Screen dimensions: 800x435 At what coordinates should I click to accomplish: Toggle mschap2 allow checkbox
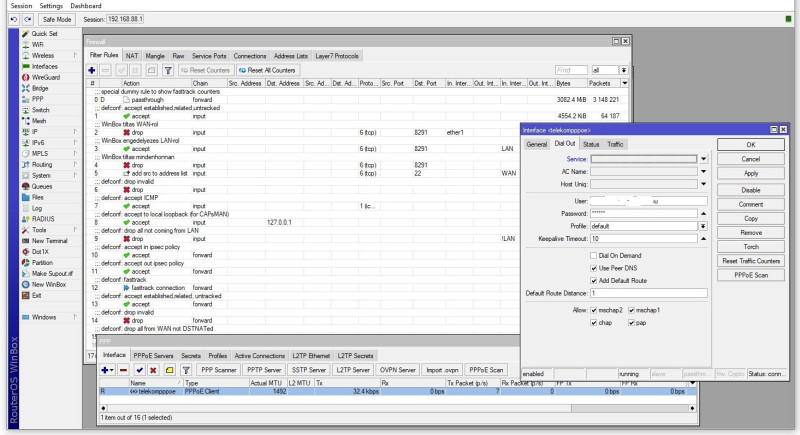pos(593,310)
